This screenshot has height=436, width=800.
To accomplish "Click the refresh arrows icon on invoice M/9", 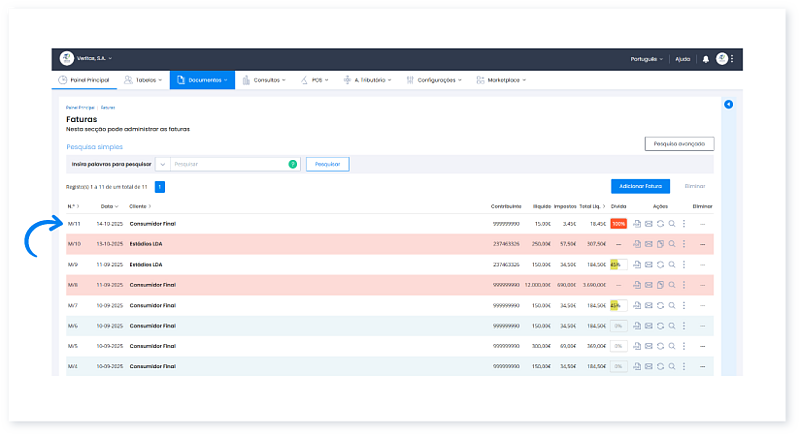I will click(660, 265).
